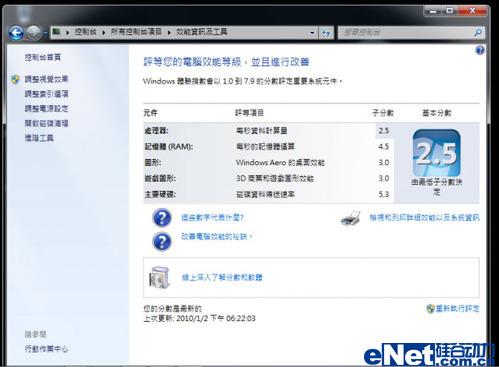Expand the arrow before 控制台 breadcrumb
499x367 pixels.
[x=68, y=32]
